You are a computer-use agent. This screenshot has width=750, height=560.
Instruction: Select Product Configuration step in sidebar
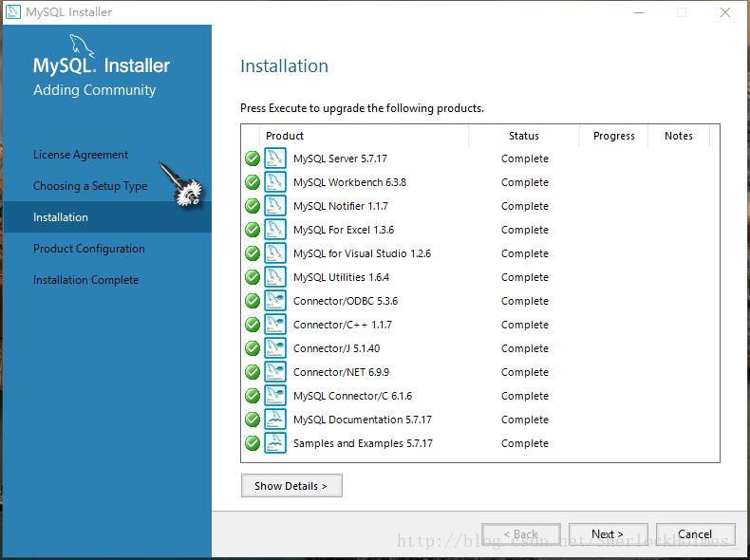click(x=89, y=249)
